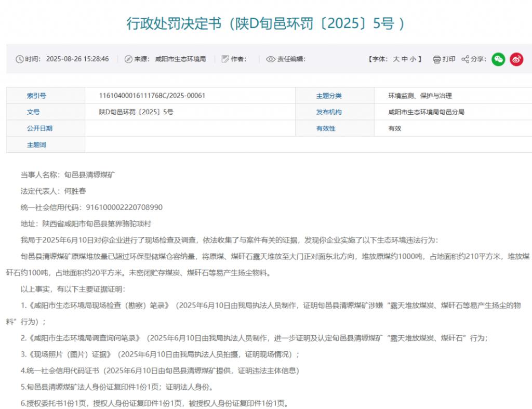The width and height of the screenshot is (532, 409).
Task: Click the 主题分类 table header cell
Action: coord(329,96)
